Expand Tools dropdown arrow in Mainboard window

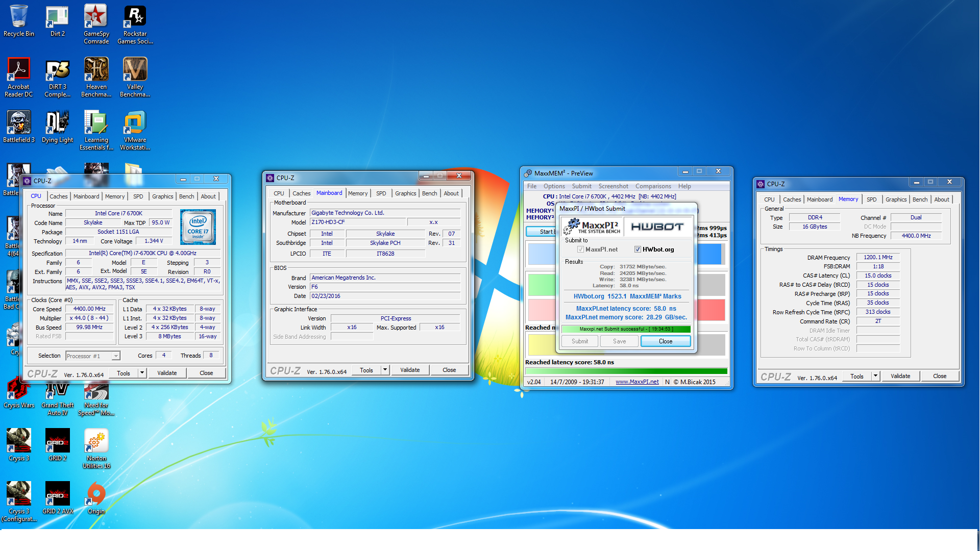point(385,370)
